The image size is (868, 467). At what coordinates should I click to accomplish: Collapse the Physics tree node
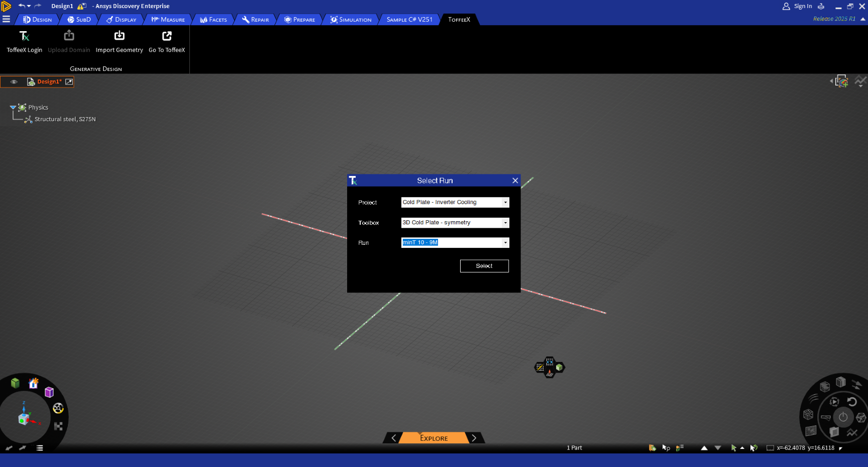(x=13, y=107)
